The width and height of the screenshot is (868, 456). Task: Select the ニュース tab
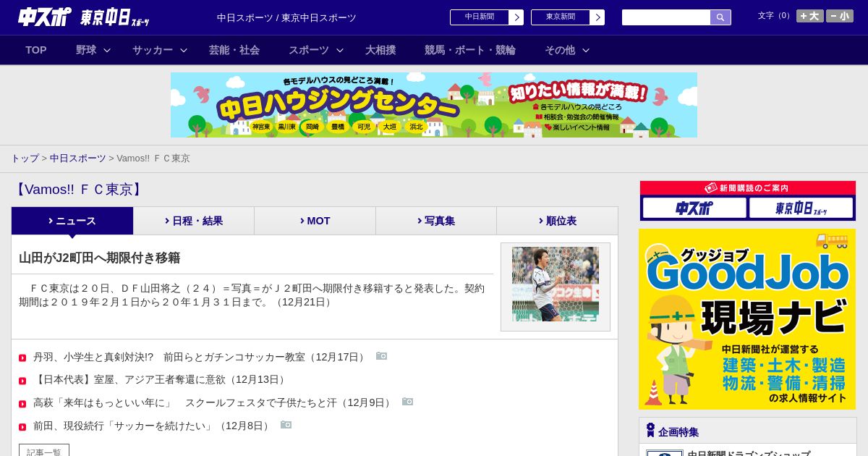click(72, 221)
